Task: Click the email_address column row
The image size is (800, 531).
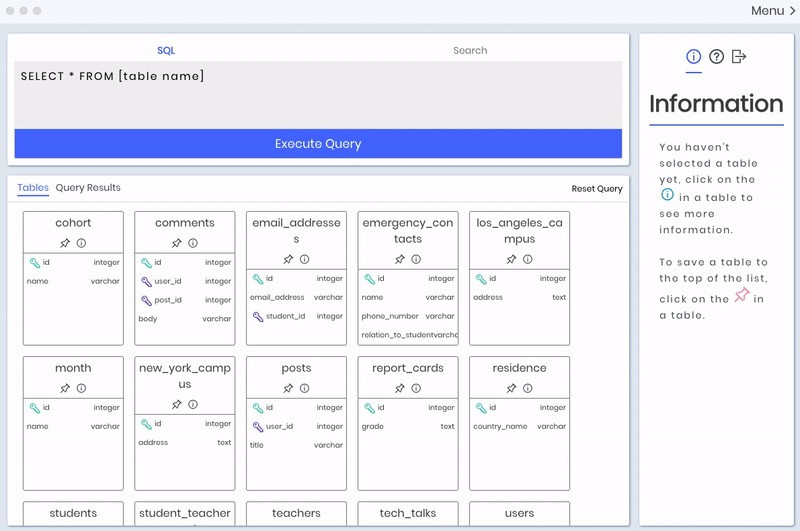Action: (x=296, y=297)
